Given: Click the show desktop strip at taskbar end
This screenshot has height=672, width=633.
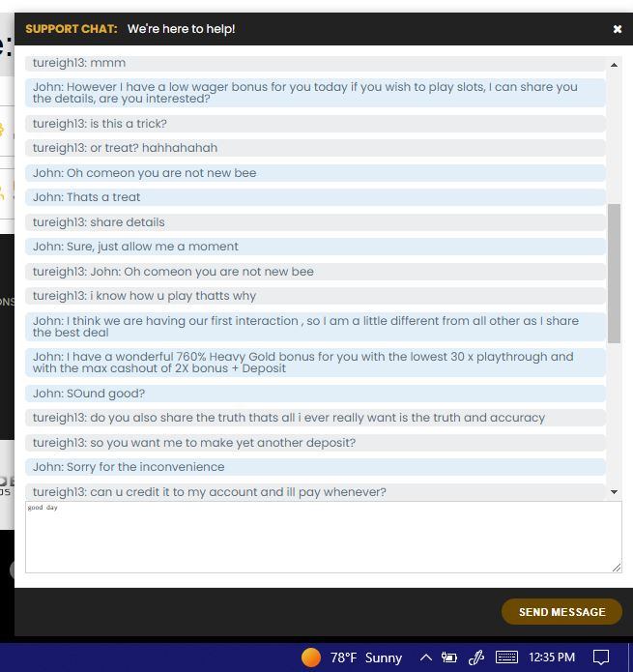Looking at the screenshot, I should pyautogui.click(x=630, y=657).
